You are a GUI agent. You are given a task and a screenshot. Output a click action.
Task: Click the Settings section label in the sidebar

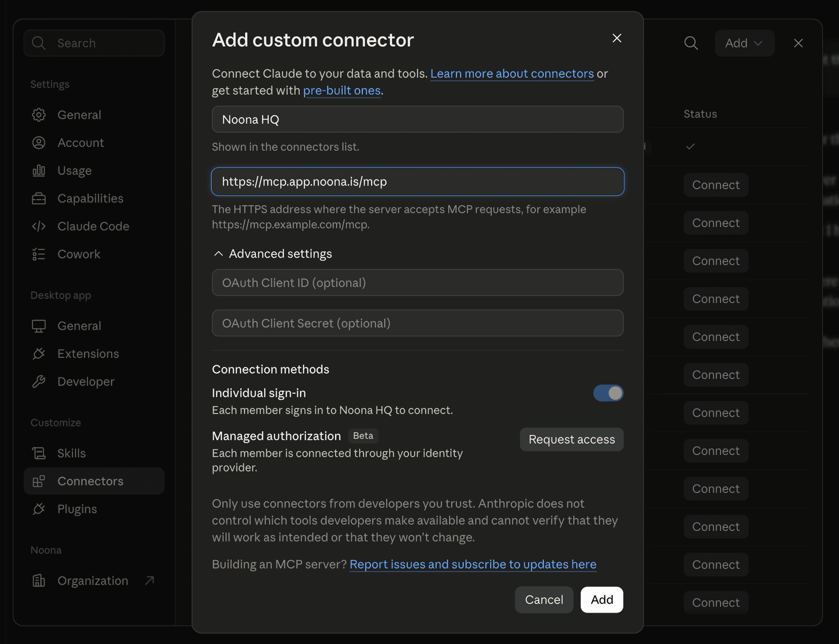click(x=50, y=84)
